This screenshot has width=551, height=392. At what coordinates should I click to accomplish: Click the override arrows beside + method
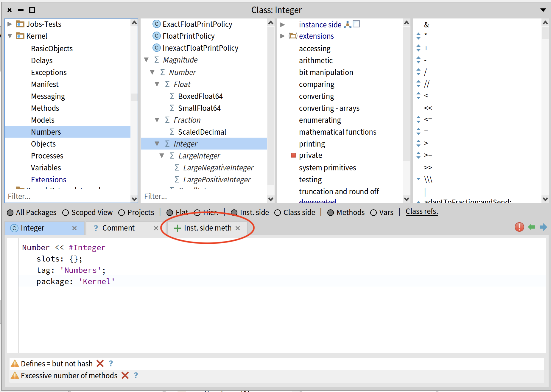click(418, 48)
